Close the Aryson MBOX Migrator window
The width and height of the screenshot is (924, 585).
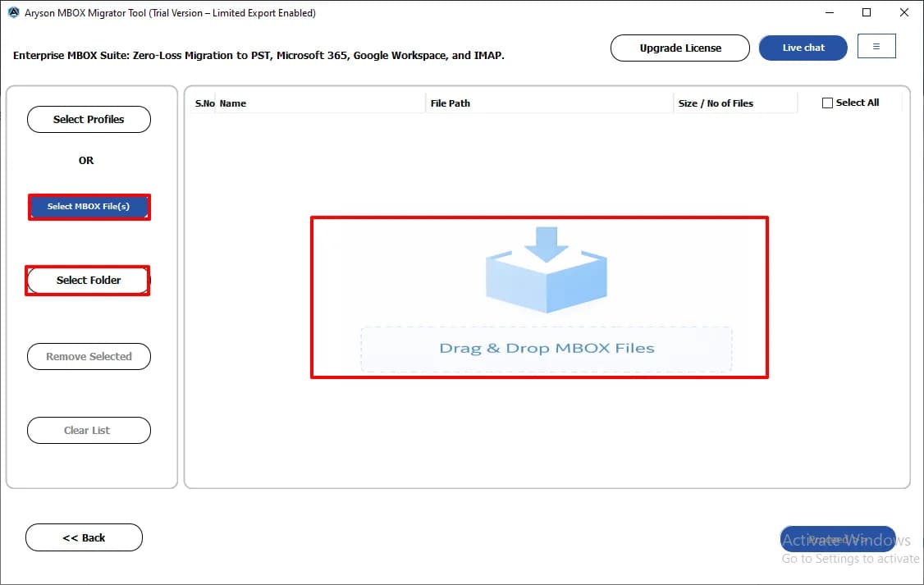[904, 12]
